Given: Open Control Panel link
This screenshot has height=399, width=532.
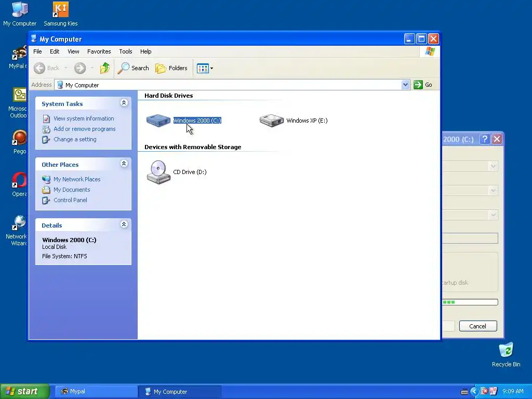Looking at the screenshot, I should coord(70,200).
